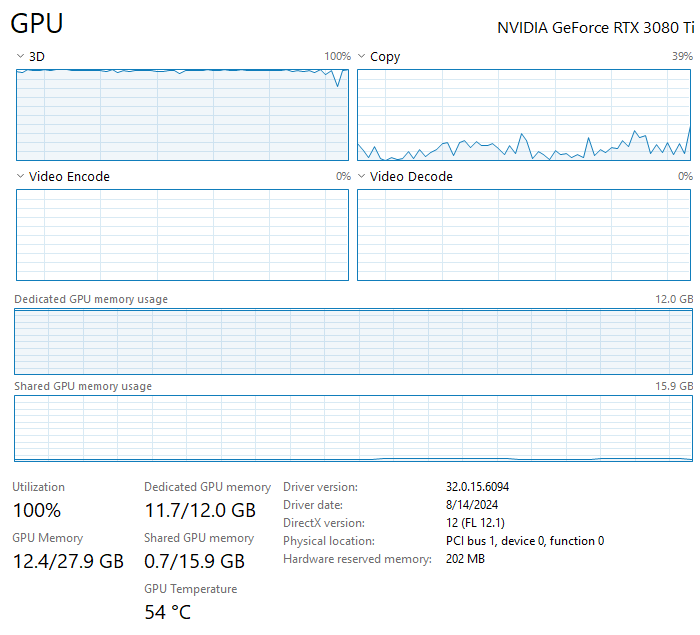700x635 pixels.
Task: Select the 202 MB hardware reserved memory value
Action: [x=465, y=559]
